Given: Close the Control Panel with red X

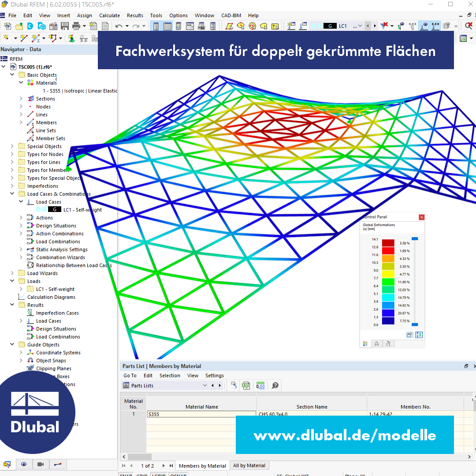Looking at the screenshot, I should pos(421,217).
